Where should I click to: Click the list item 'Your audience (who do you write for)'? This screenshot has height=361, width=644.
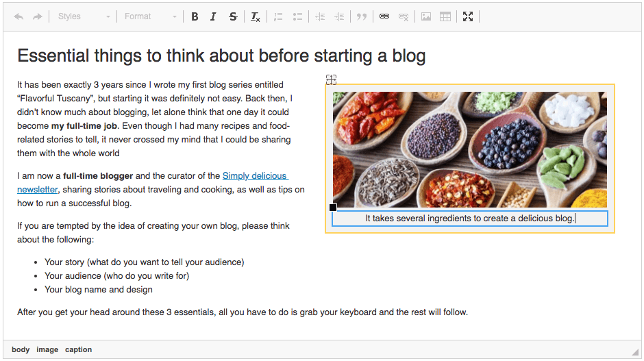pos(116,275)
